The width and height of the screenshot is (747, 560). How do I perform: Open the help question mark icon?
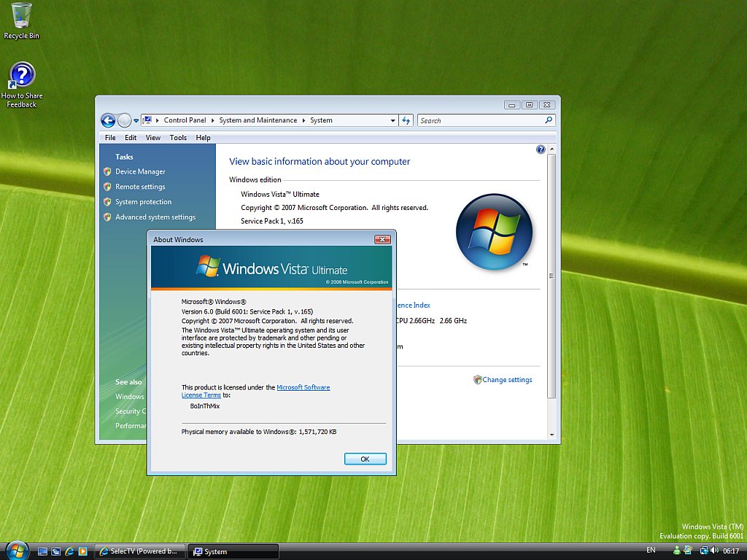(x=541, y=149)
